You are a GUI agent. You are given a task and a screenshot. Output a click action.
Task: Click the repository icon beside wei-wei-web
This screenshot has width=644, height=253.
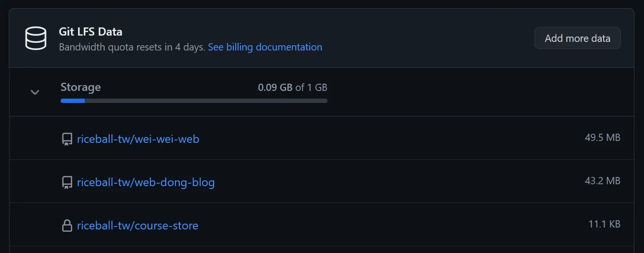point(67,139)
